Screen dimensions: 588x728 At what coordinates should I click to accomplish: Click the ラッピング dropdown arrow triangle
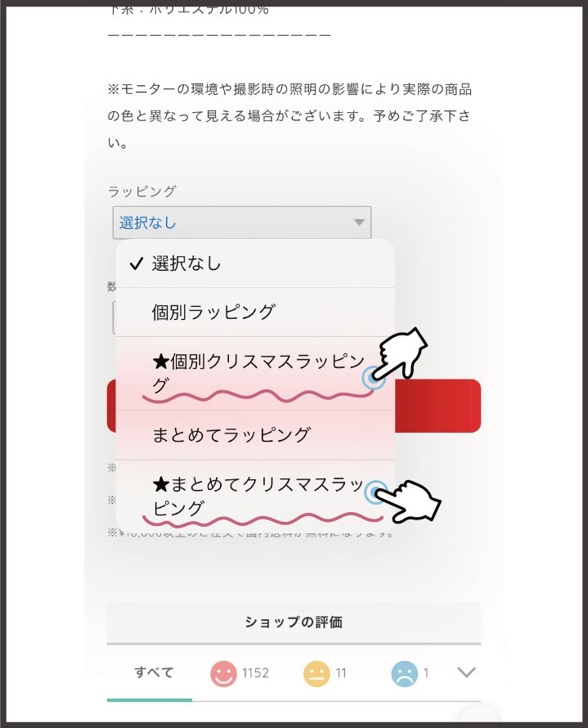[x=359, y=222]
